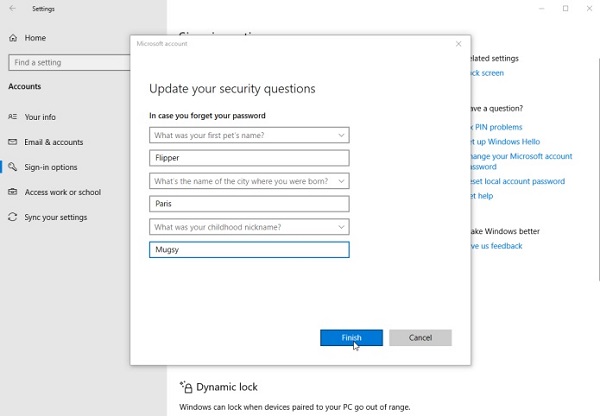600x416 pixels.
Task: Open the PIN problems help link
Action: [x=497, y=127]
